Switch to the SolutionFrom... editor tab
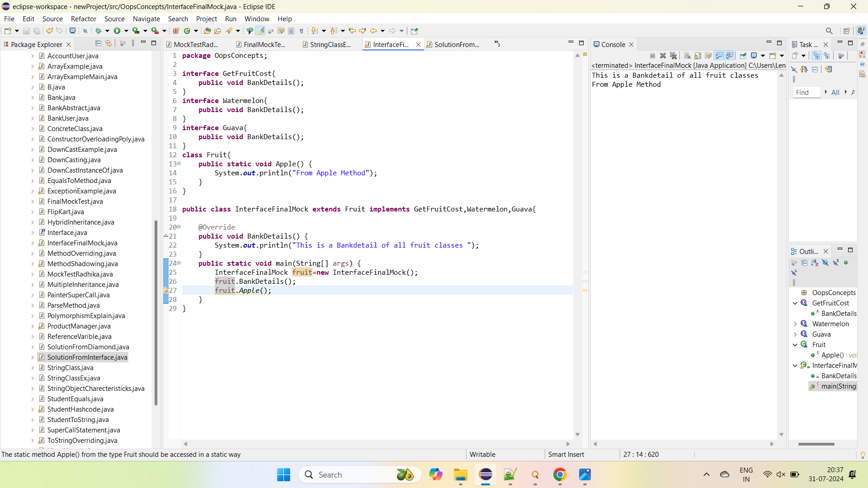Screen dimensions: 868x488 (x=456, y=44)
